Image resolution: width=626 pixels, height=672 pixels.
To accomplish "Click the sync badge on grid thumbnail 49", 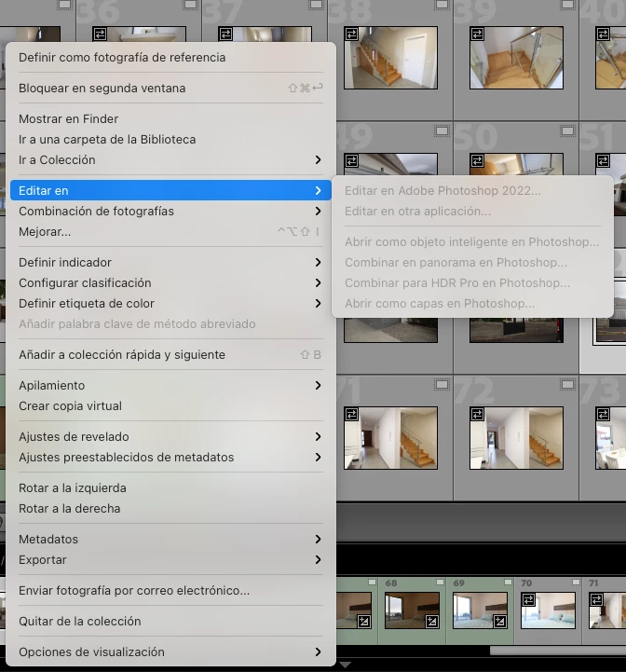I will [351, 161].
